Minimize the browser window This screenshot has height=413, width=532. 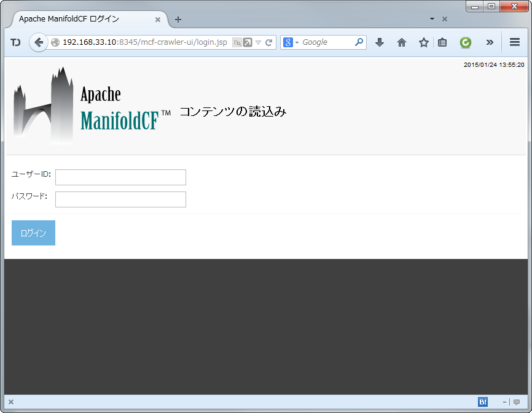[x=475, y=6]
